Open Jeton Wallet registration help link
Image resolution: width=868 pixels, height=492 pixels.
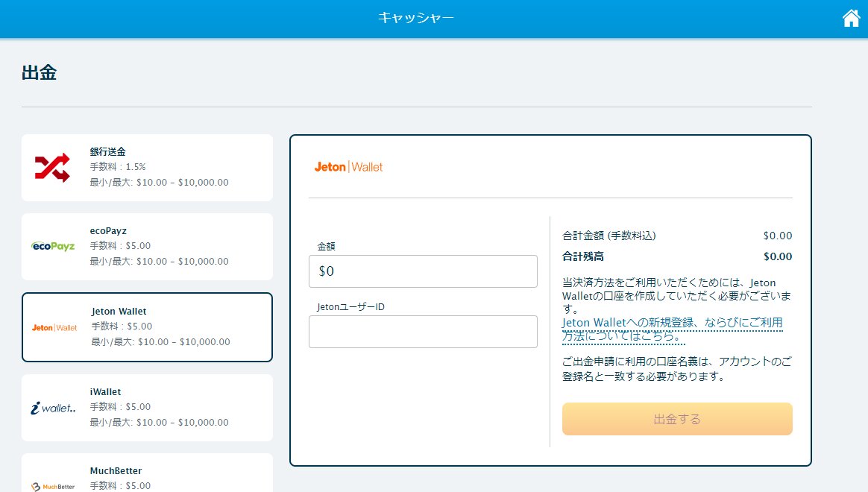click(672, 329)
